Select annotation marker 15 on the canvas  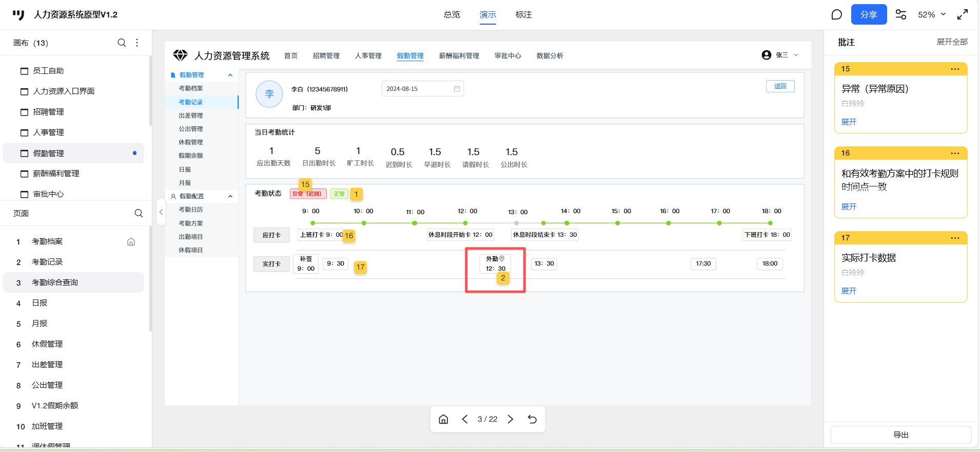(305, 184)
